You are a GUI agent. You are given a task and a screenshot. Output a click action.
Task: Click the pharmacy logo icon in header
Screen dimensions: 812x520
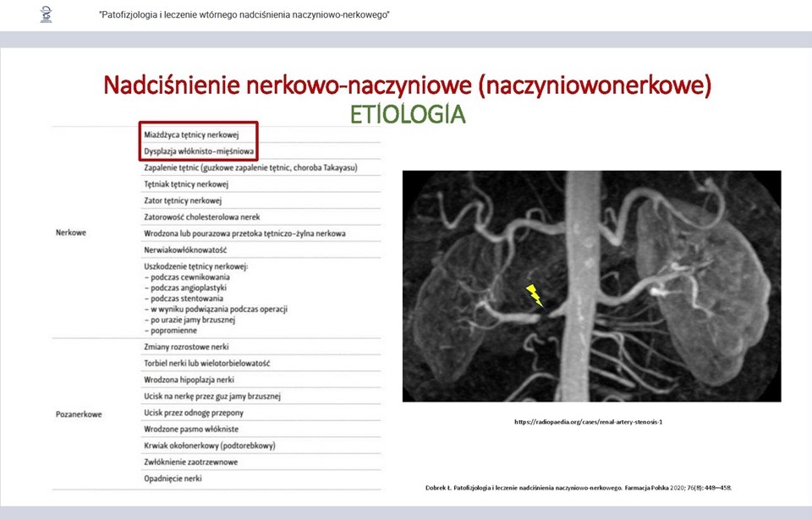coord(47,14)
